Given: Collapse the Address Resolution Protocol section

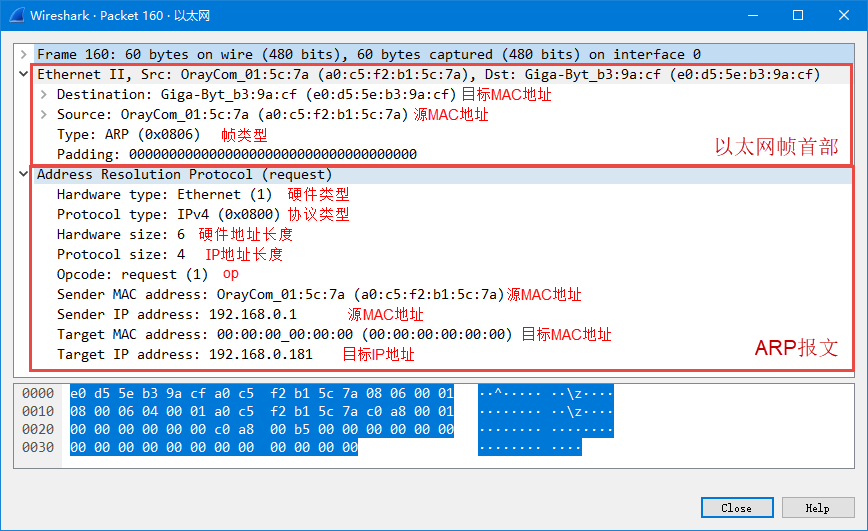Looking at the screenshot, I should point(23,174).
